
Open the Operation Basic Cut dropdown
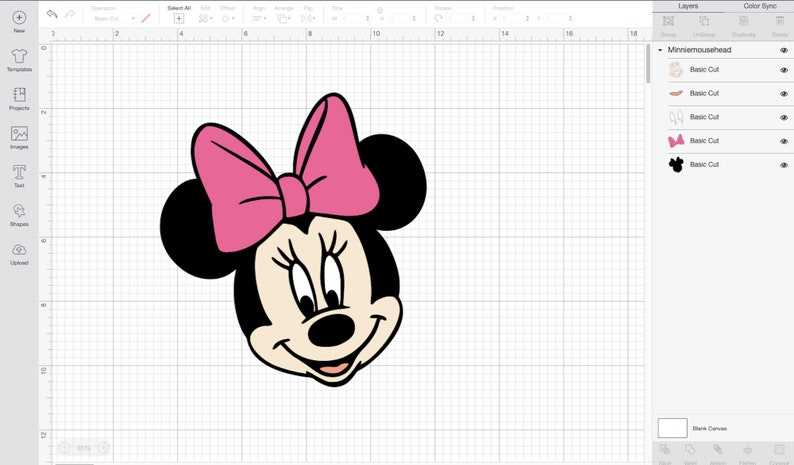tap(114, 19)
